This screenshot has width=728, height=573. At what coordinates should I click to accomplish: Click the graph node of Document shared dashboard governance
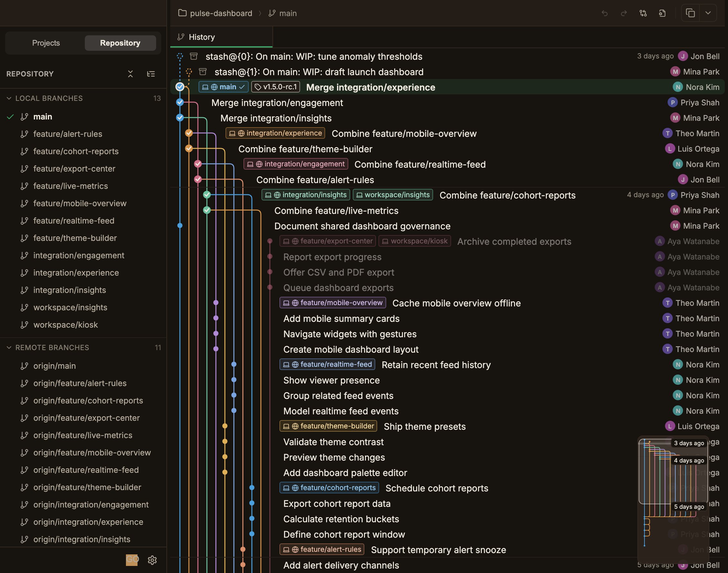(x=180, y=226)
